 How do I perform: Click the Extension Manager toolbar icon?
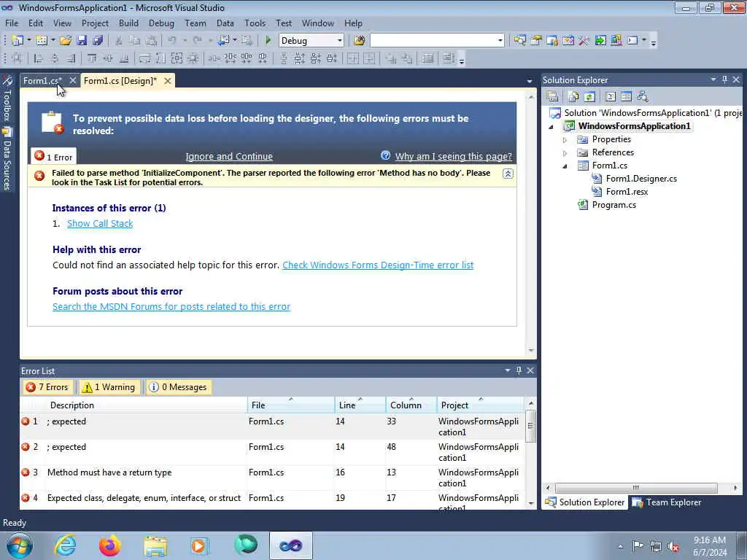coord(616,41)
